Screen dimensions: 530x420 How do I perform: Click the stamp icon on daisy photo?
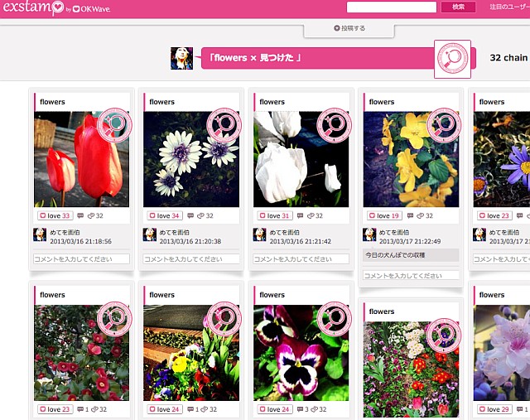coord(224,125)
